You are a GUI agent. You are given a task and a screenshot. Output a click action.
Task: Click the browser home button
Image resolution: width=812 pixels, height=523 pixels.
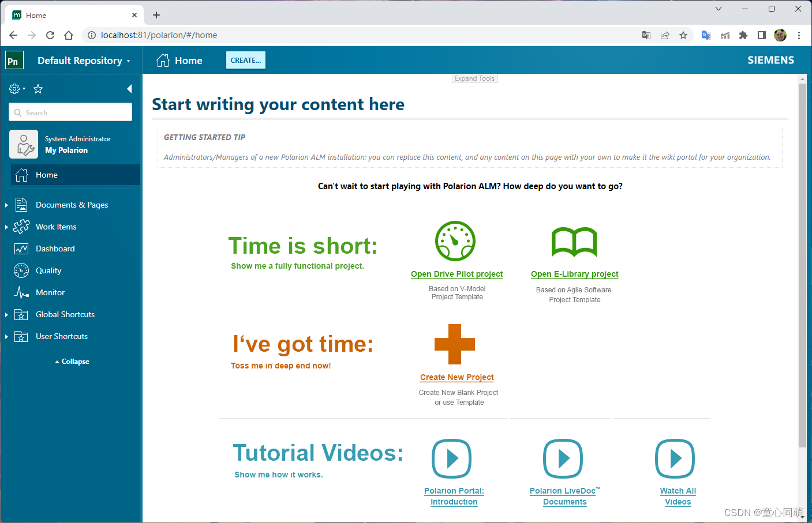(69, 35)
